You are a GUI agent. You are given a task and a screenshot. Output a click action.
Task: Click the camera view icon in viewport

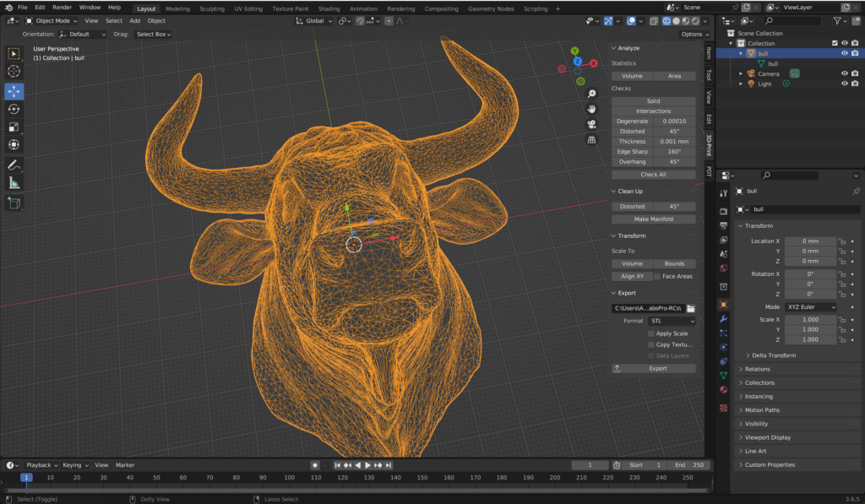[592, 124]
